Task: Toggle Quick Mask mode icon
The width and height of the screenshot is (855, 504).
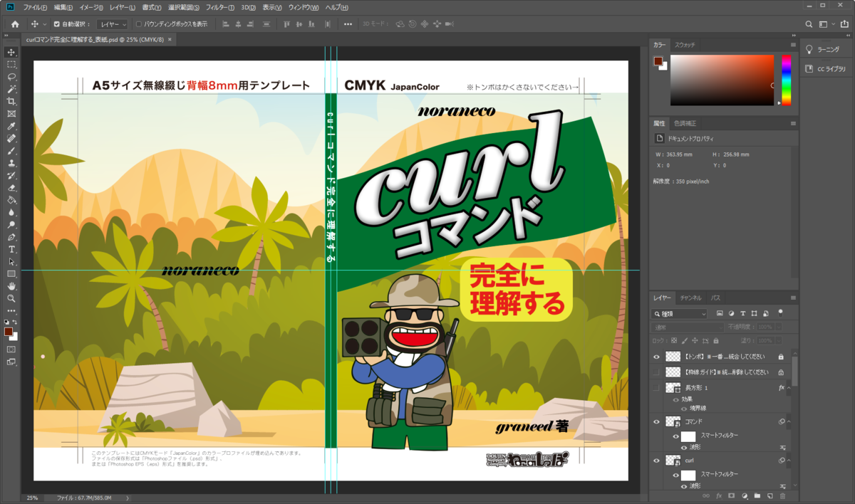Action: point(11,350)
